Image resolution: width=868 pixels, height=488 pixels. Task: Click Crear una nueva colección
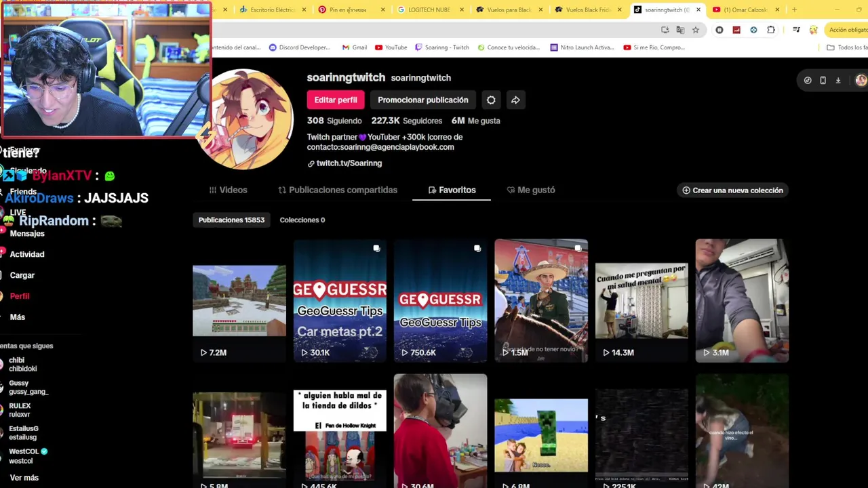[x=732, y=190]
